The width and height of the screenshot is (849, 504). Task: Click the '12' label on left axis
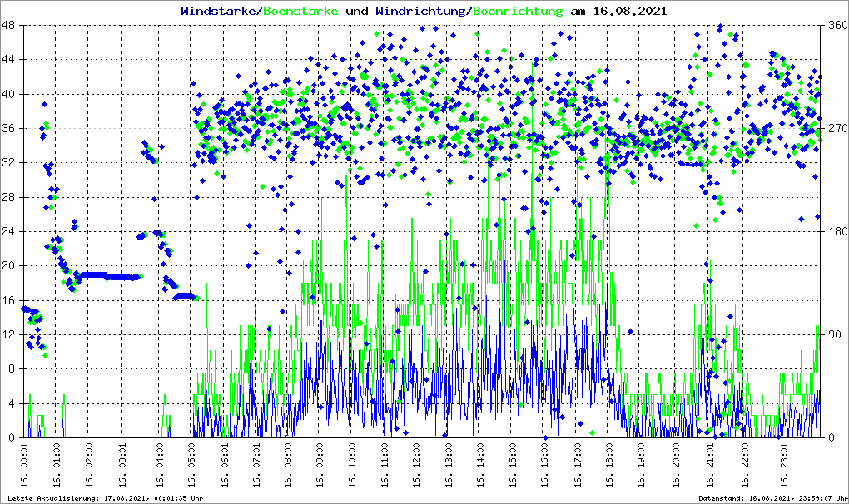coord(9,334)
